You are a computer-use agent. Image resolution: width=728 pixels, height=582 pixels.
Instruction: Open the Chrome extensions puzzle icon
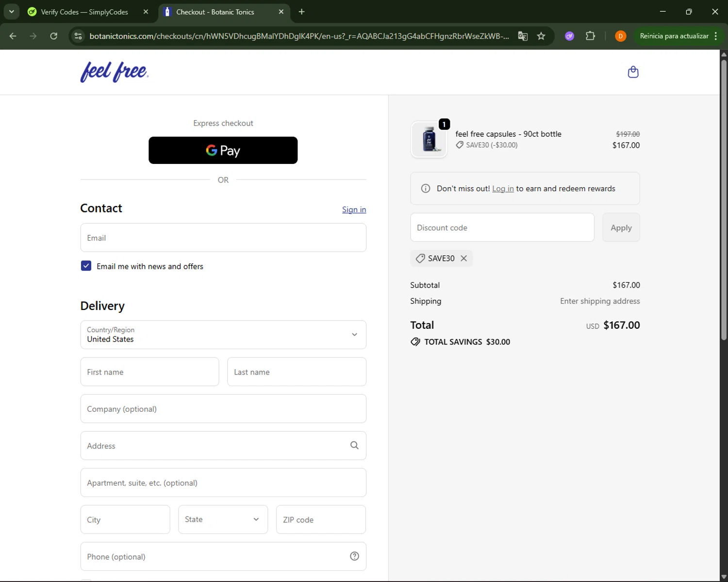coord(590,36)
